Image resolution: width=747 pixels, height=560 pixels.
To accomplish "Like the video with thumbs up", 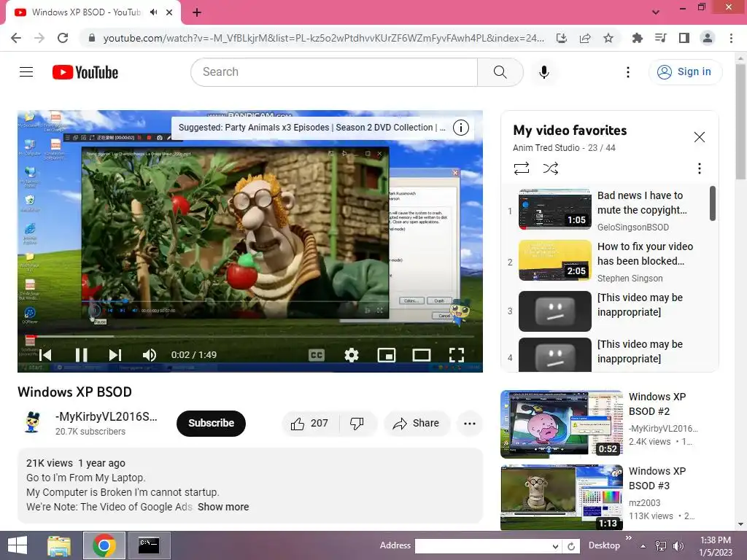I will tap(310, 424).
